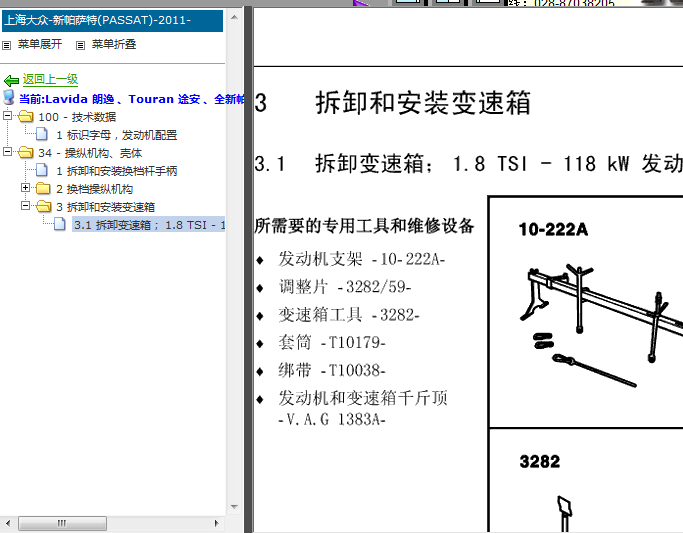683x533 pixels.
Task: Select 34 - 操纵机构、壳体 in tree
Action: click(90, 153)
